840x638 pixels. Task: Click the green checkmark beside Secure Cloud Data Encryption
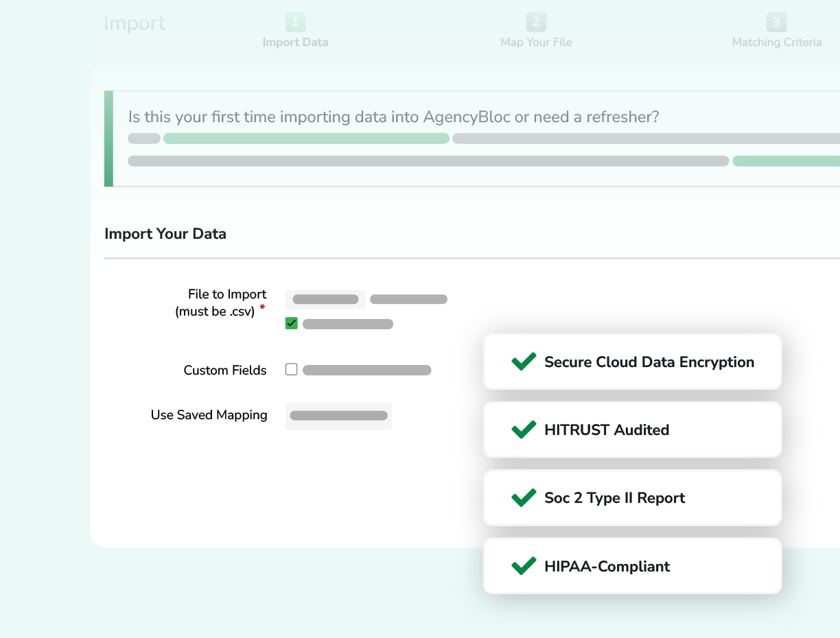click(524, 361)
